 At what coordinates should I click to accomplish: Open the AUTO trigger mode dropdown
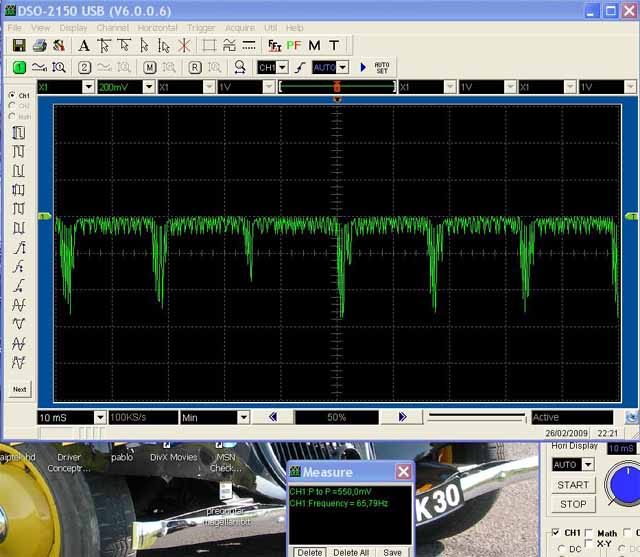342,67
